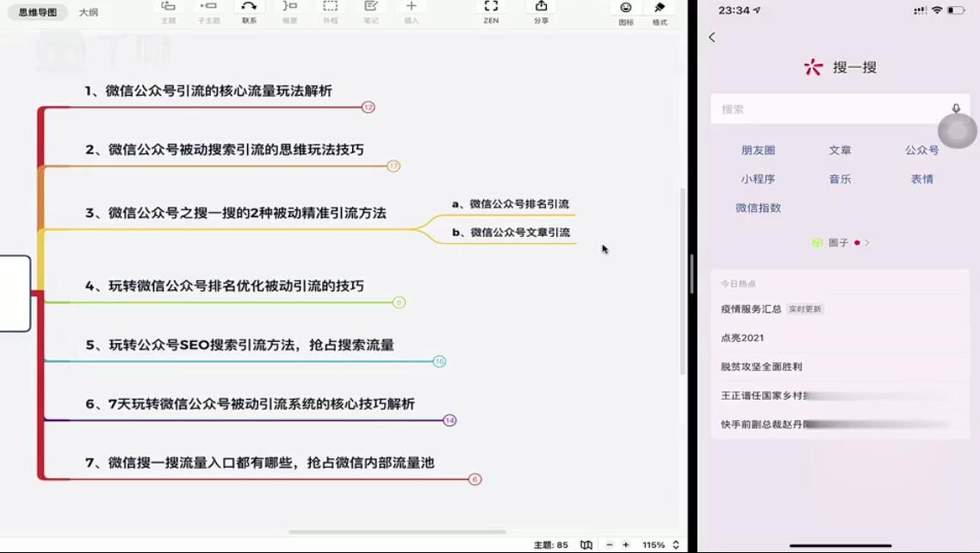980x553 pixels.
Task: Click the split-view divider handle between apps
Action: 692,274
